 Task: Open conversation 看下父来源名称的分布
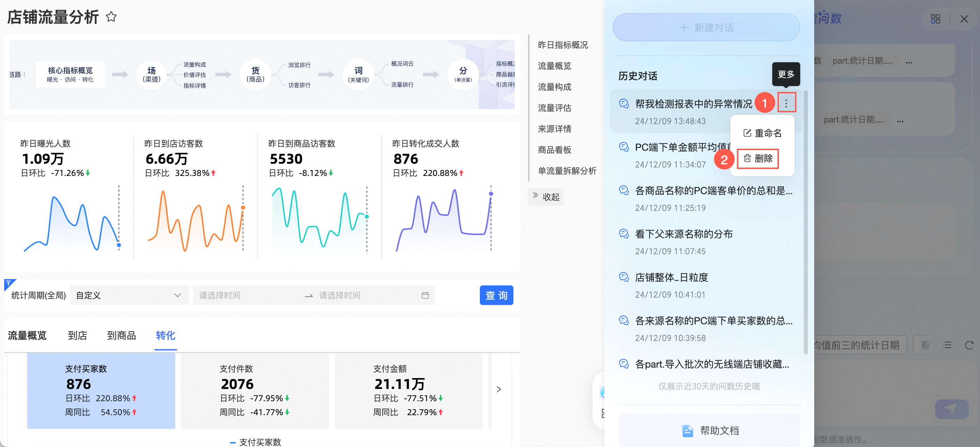(x=706, y=242)
